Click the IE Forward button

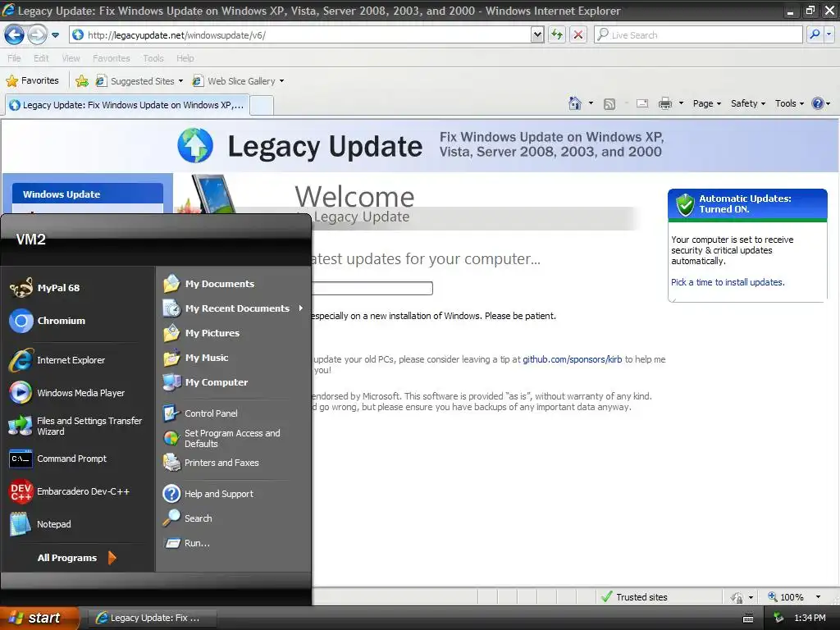(x=37, y=34)
